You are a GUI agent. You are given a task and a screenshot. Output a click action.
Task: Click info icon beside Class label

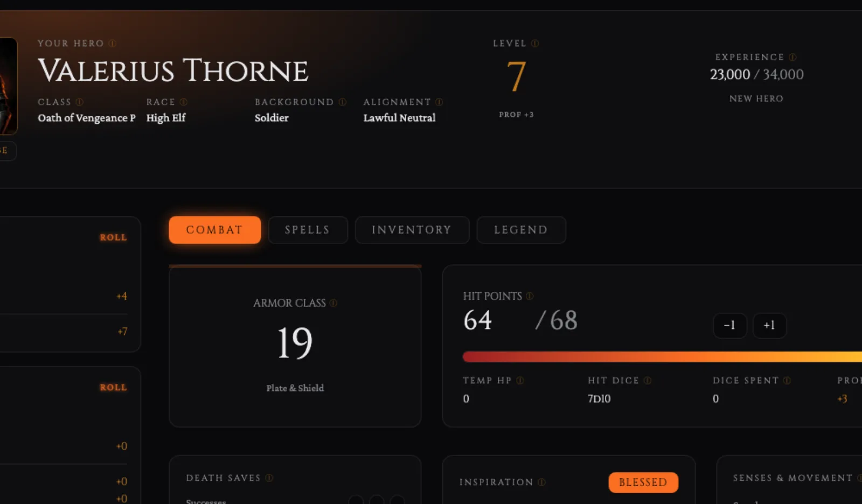point(80,102)
